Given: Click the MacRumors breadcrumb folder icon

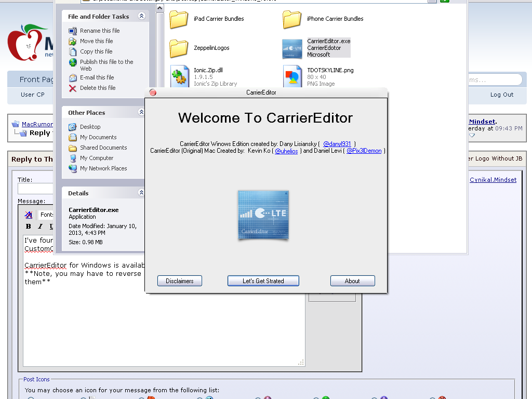Looking at the screenshot, I should (x=15, y=124).
